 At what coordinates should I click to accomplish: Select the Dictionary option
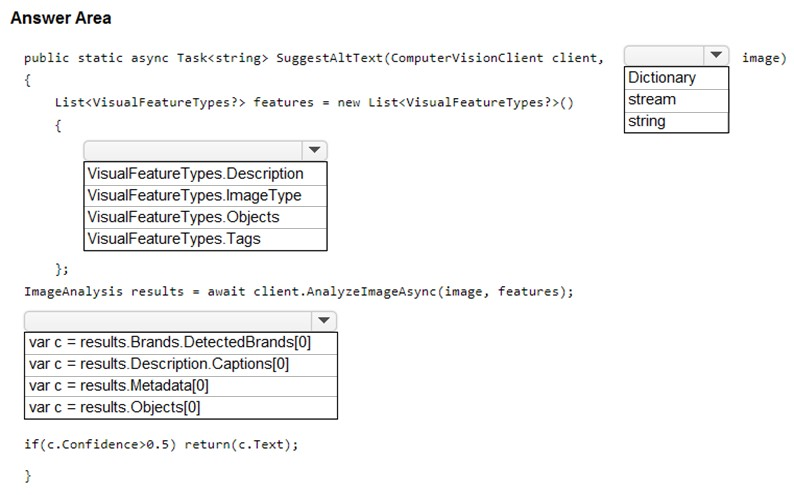(x=676, y=78)
